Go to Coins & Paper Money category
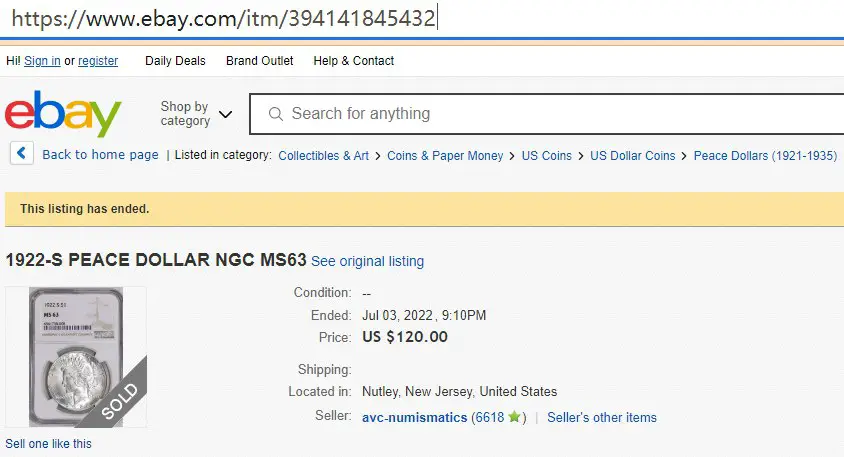This screenshot has height=457, width=844. click(445, 156)
